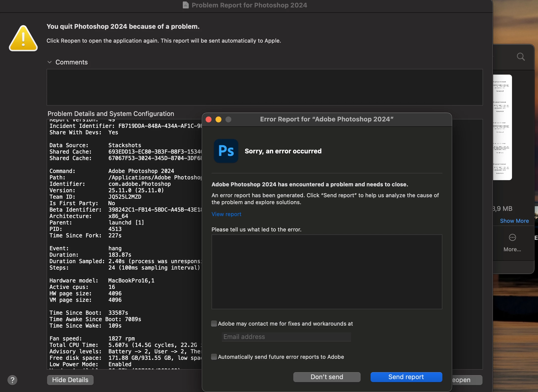Image resolution: width=538 pixels, height=392 pixels.
Task: Click the Photoshop Ps app icon
Action: 226,151
